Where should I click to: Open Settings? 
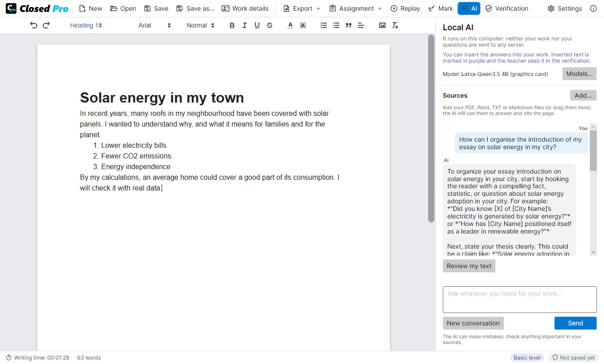tap(564, 8)
